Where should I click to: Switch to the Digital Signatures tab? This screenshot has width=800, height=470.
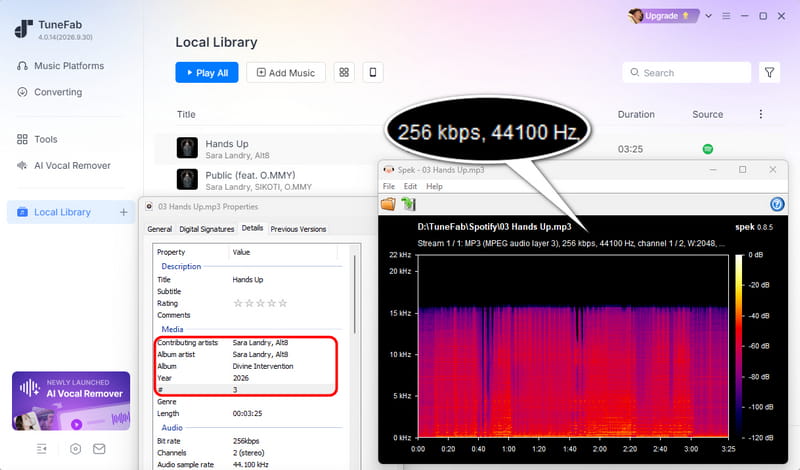pyautogui.click(x=207, y=229)
